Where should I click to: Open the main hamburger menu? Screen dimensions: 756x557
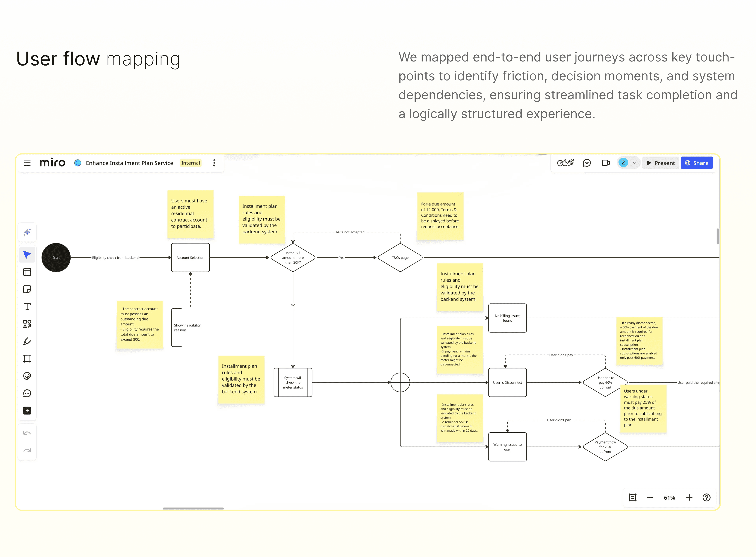[27, 163]
